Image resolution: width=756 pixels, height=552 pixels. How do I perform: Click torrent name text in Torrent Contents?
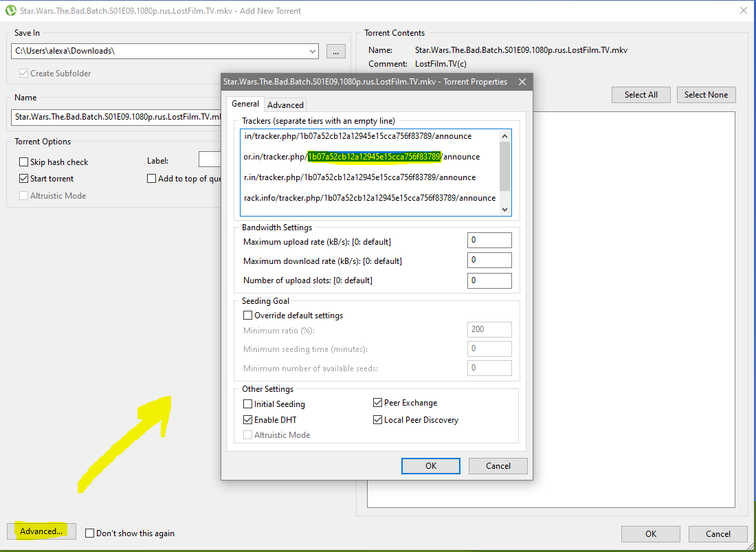(521, 50)
